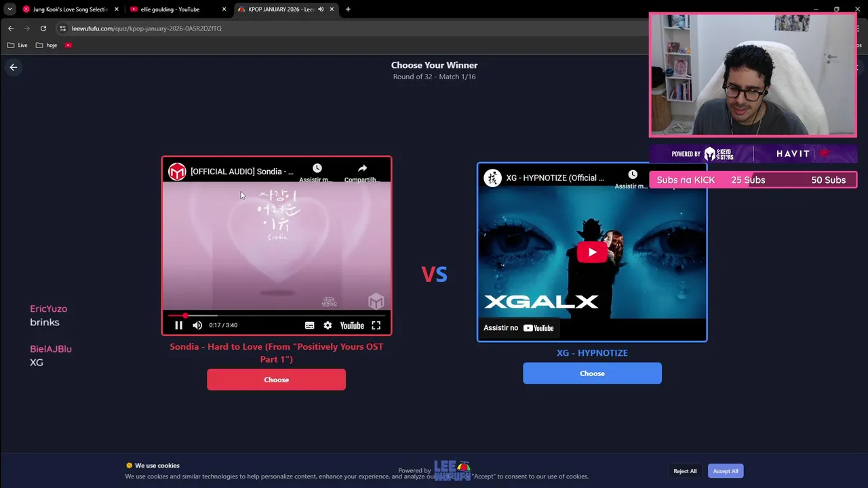Choose XG - HYPNOTIZE
The height and width of the screenshot is (488, 868).
pyautogui.click(x=592, y=373)
